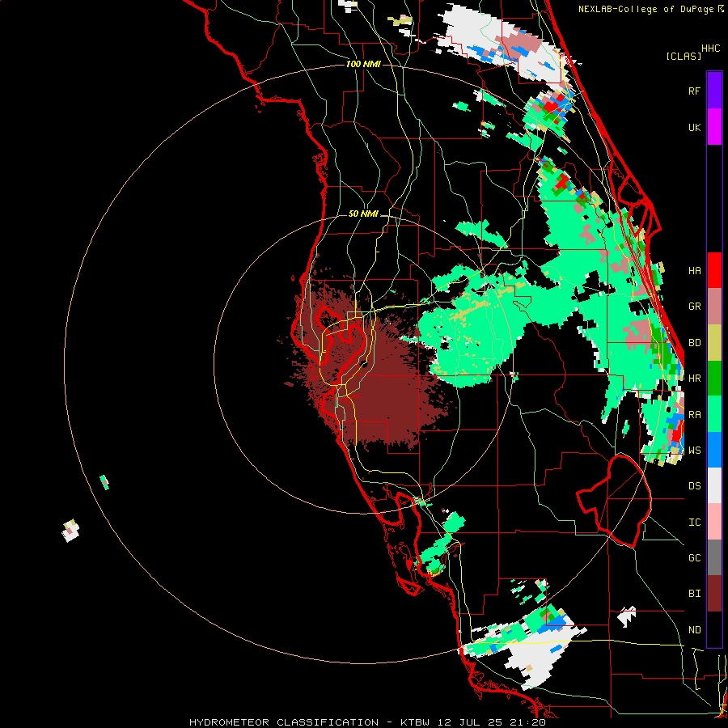Click the RF legend label

tap(694, 91)
